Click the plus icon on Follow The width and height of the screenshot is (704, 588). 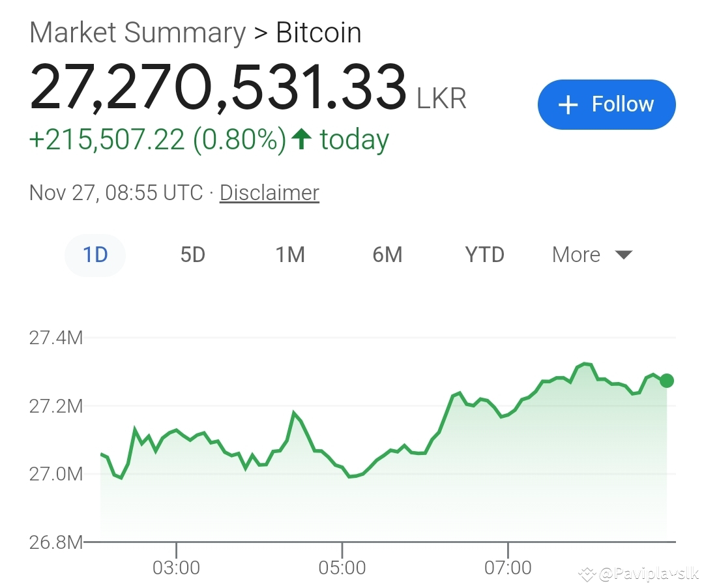click(x=568, y=105)
